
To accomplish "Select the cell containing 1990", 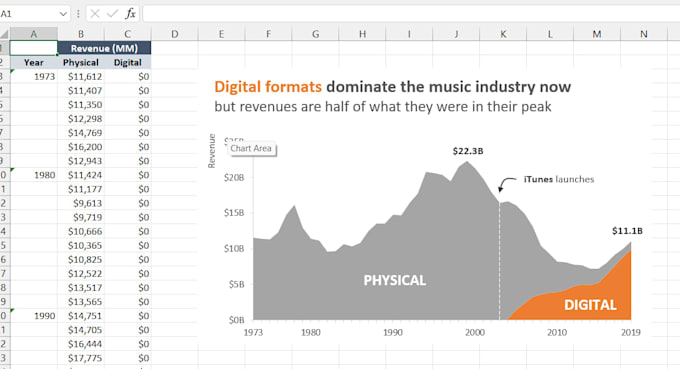I will (x=33, y=316).
